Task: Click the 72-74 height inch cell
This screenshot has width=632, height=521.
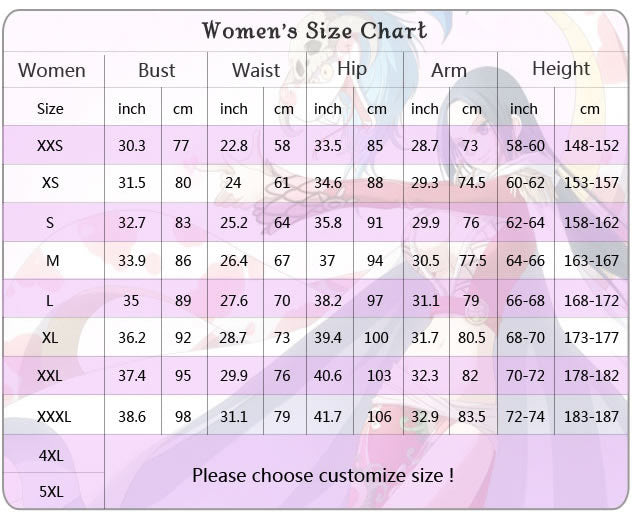Action: tap(526, 416)
